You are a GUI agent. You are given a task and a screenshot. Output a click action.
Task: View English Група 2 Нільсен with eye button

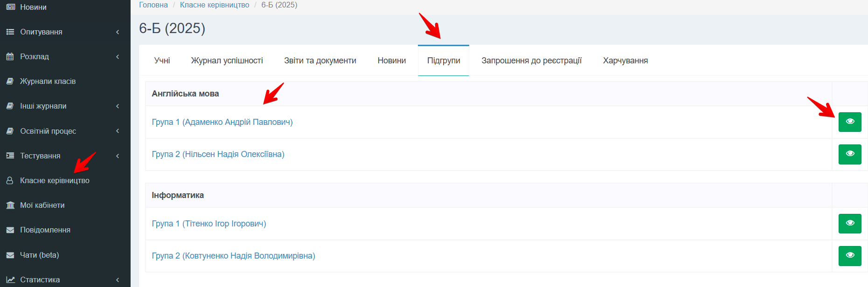point(849,154)
